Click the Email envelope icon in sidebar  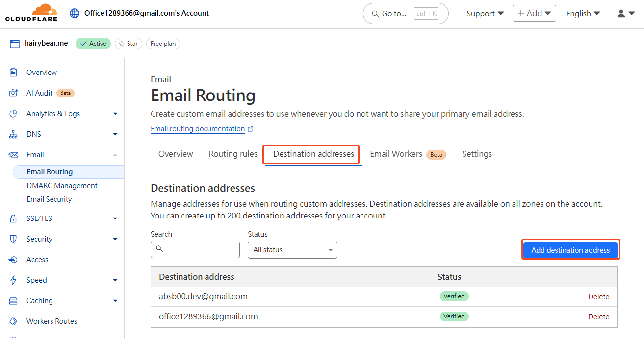14,155
